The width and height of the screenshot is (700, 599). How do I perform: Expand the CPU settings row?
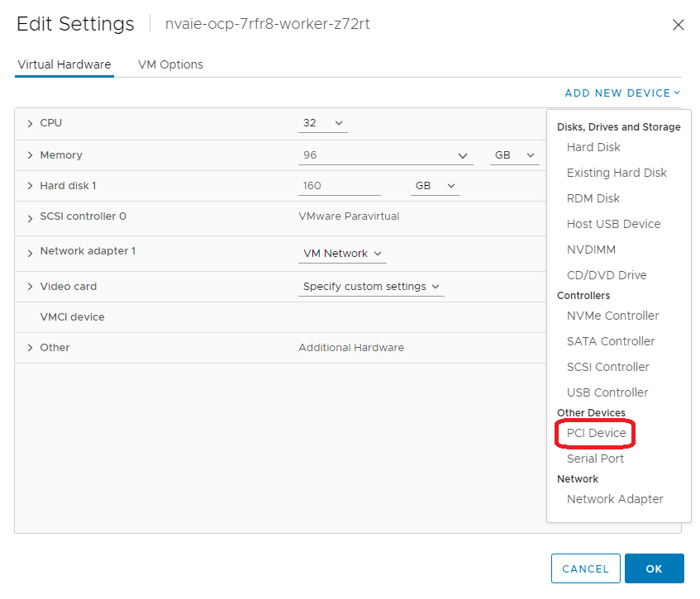(x=31, y=123)
